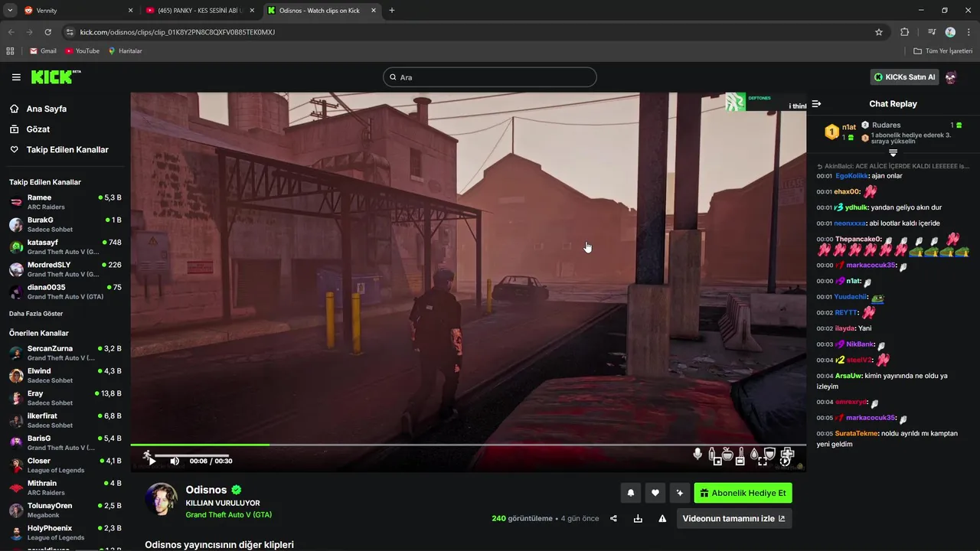Click Videonun tamamını izle button
The image size is (980, 551).
(733, 518)
